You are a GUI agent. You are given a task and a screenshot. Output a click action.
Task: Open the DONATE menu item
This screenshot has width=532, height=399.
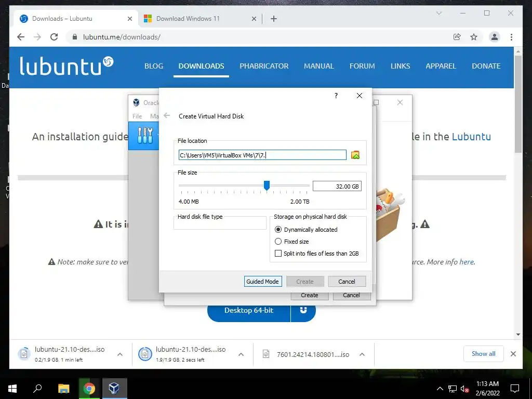486,66
